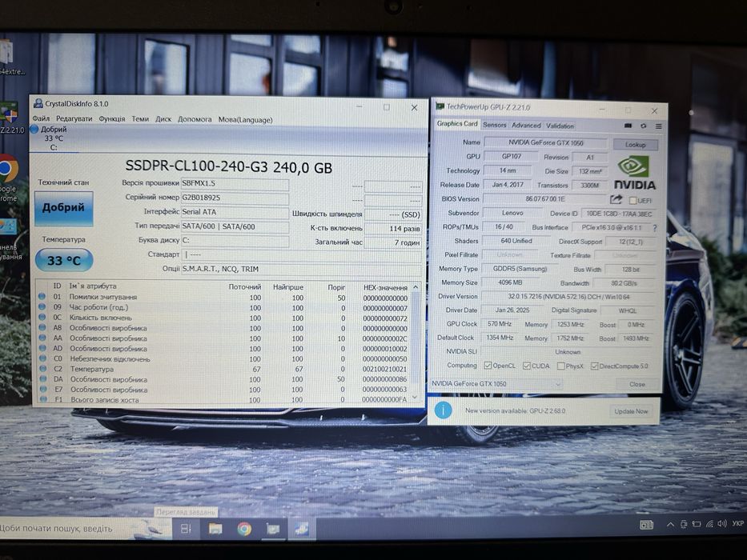Switch to the Validation tab
This screenshot has width=747, height=560.
[560, 126]
